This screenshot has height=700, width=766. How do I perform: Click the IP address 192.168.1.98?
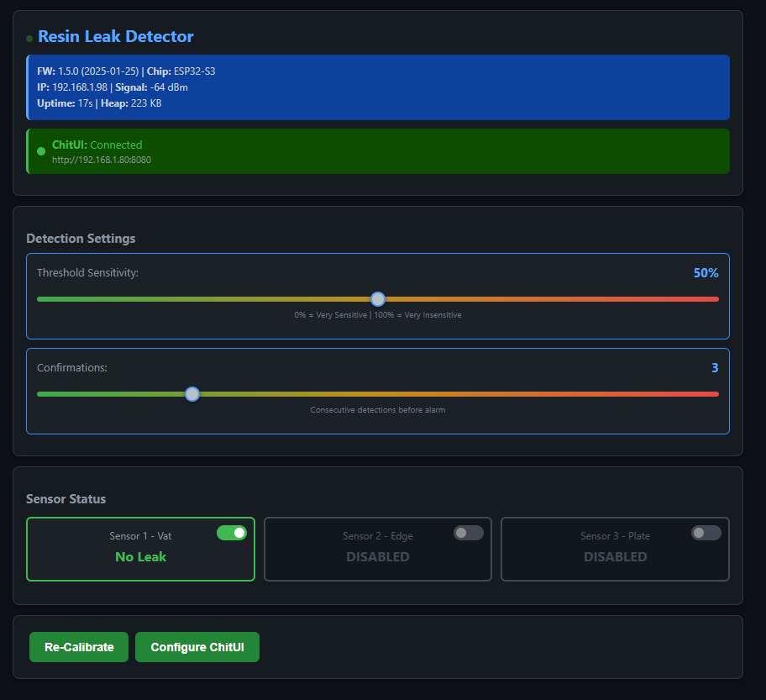tap(81, 87)
